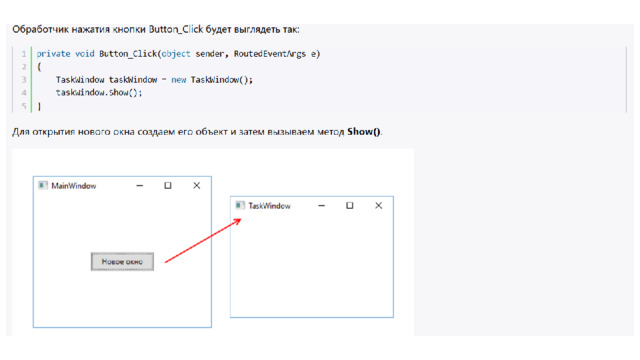The width and height of the screenshot is (640, 360).
Task: Click code line number 1
Action: click(x=24, y=54)
